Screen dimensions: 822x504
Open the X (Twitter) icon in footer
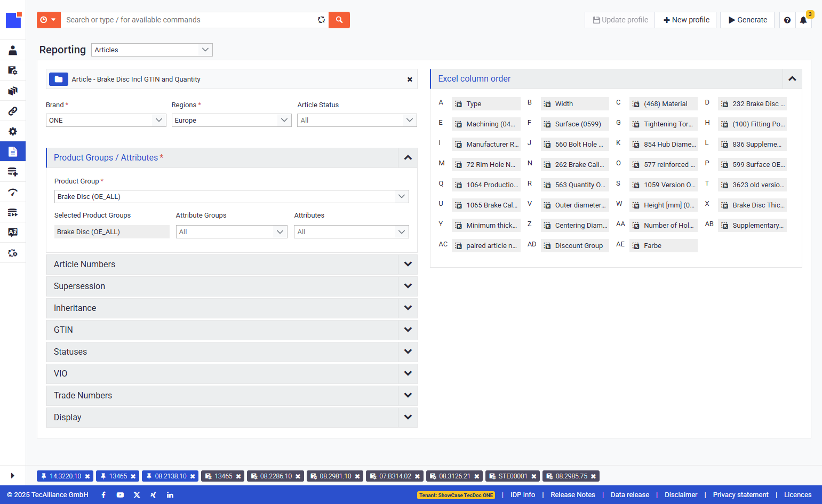(137, 495)
